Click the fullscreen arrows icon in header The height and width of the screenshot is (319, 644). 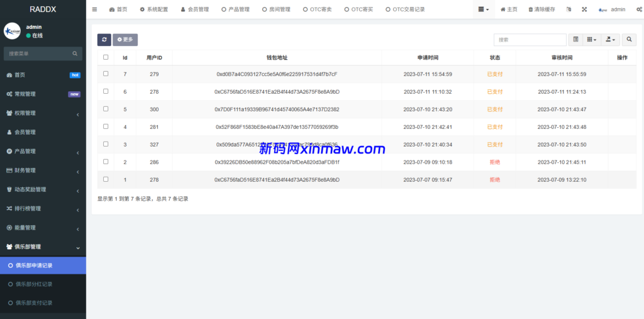tap(584, 9)
